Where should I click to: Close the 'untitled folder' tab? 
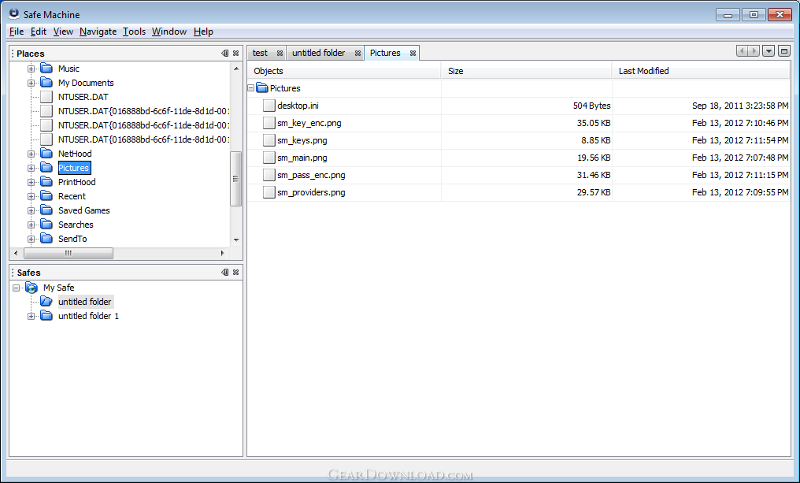click(355, 53)
